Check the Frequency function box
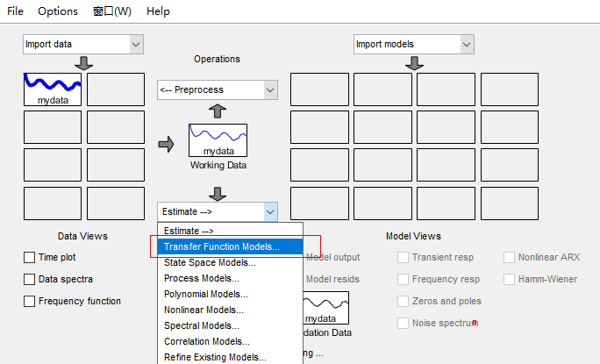Viewport: 600px width, 364px height. coord(30,302)
